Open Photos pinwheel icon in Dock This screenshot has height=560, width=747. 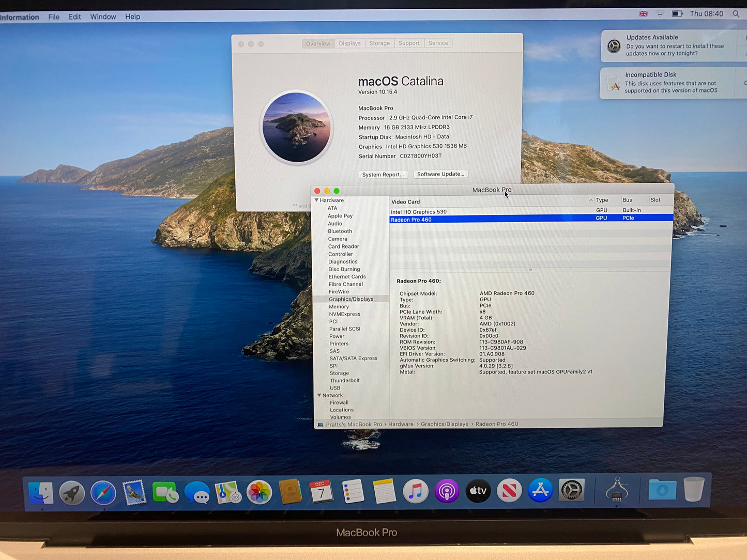[x=259, y=492]
